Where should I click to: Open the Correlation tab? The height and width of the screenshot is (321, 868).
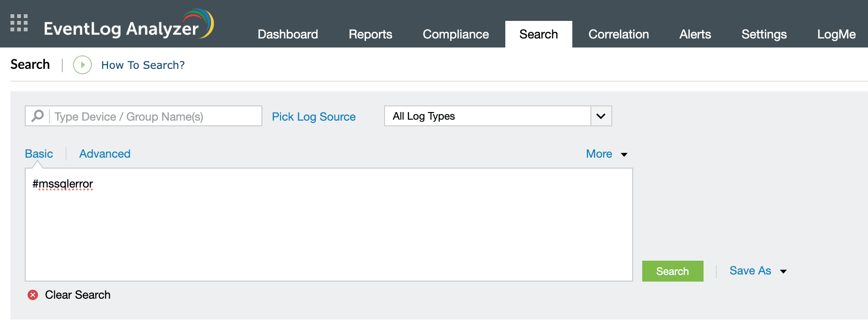click(618, 34)
